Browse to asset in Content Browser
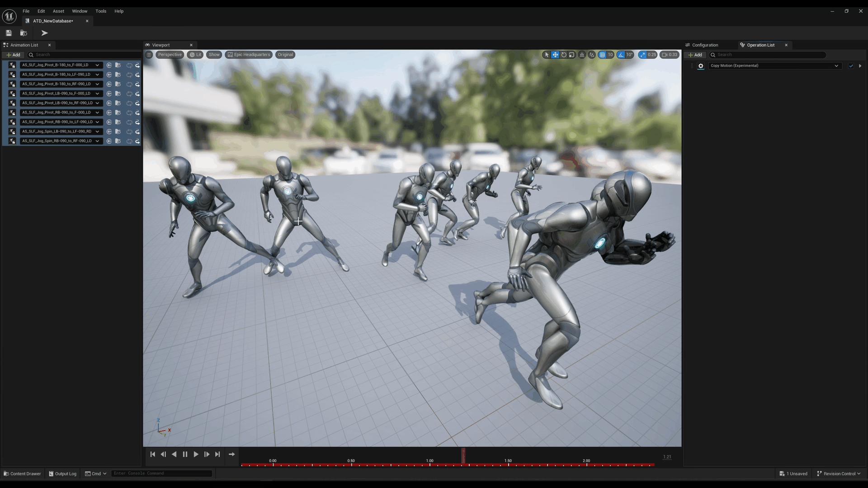 click(24, 33)
